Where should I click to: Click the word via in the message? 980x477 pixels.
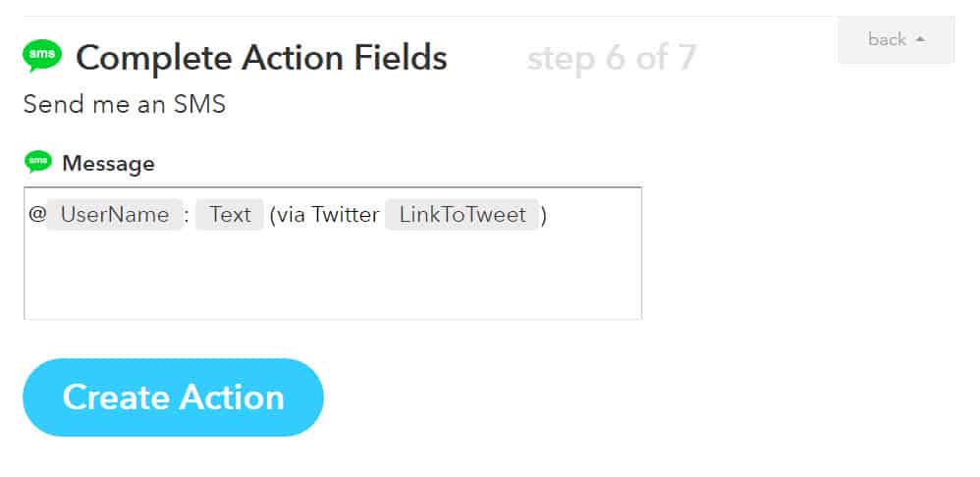292,215
